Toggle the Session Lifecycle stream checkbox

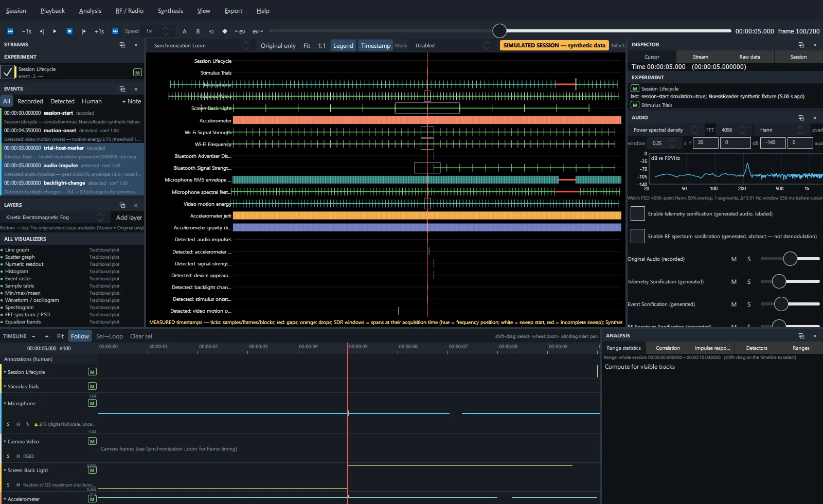pos(8,72)
